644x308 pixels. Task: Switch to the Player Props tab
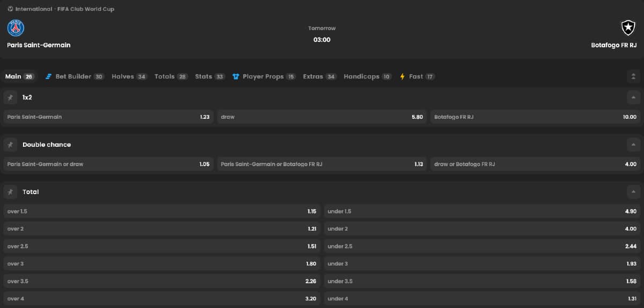[264, 76]
